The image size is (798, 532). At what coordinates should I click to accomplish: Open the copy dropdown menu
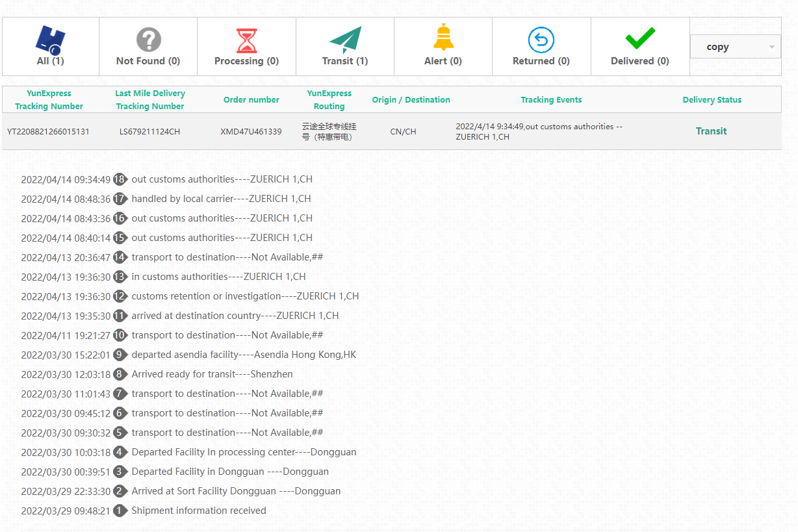(735, 47)
